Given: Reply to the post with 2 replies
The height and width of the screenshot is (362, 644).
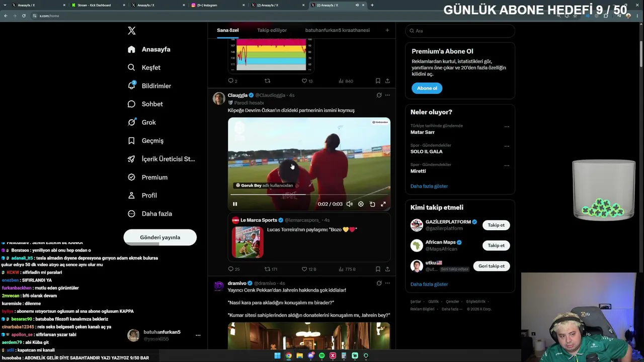Looking at the screenshot, I should coord(232,80).
